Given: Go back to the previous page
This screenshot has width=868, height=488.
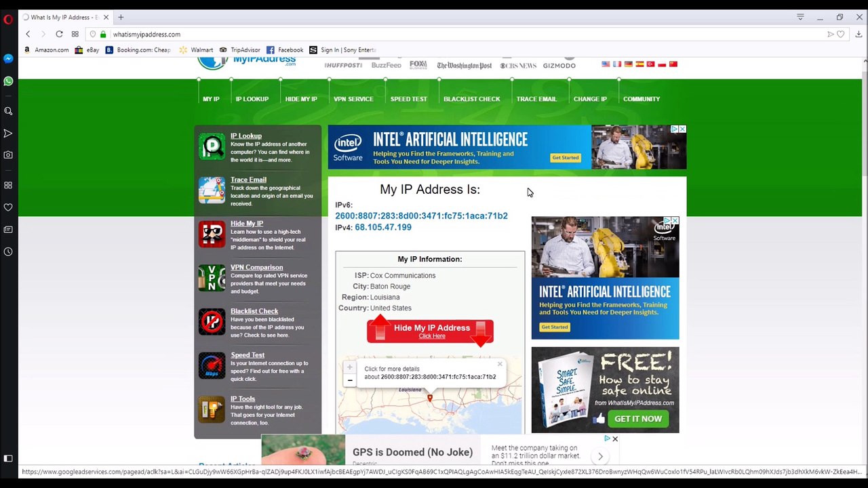Looking at the screenshot, I should (x=28, y=34).
